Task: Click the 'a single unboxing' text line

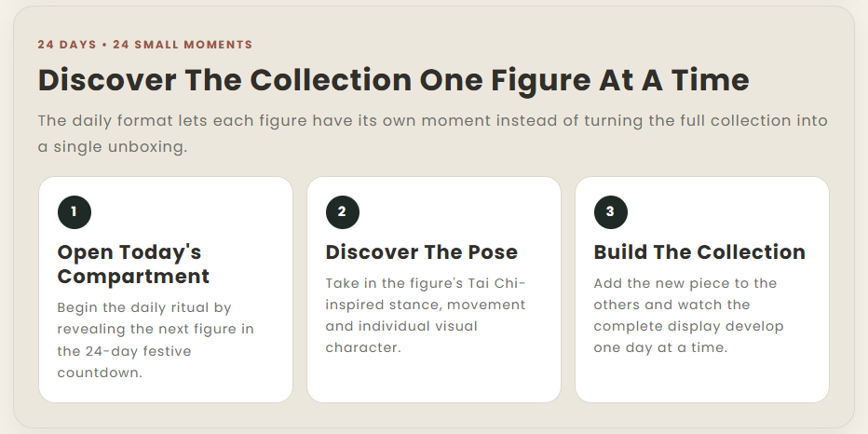Action: [x=113, y=147]
